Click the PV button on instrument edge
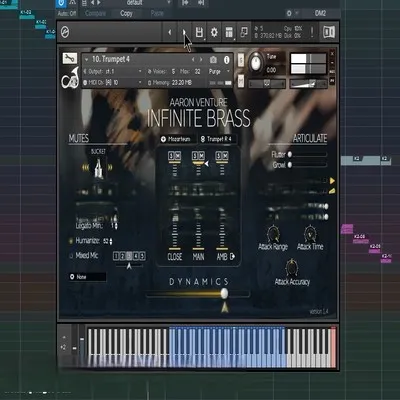 coord(332,81)
